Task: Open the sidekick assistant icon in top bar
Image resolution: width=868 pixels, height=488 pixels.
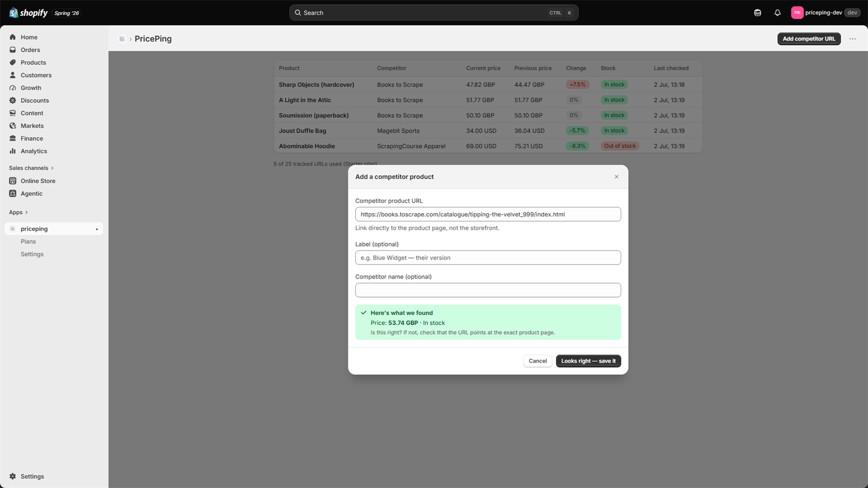Action: pyautogui.click(x=758, y=12)
